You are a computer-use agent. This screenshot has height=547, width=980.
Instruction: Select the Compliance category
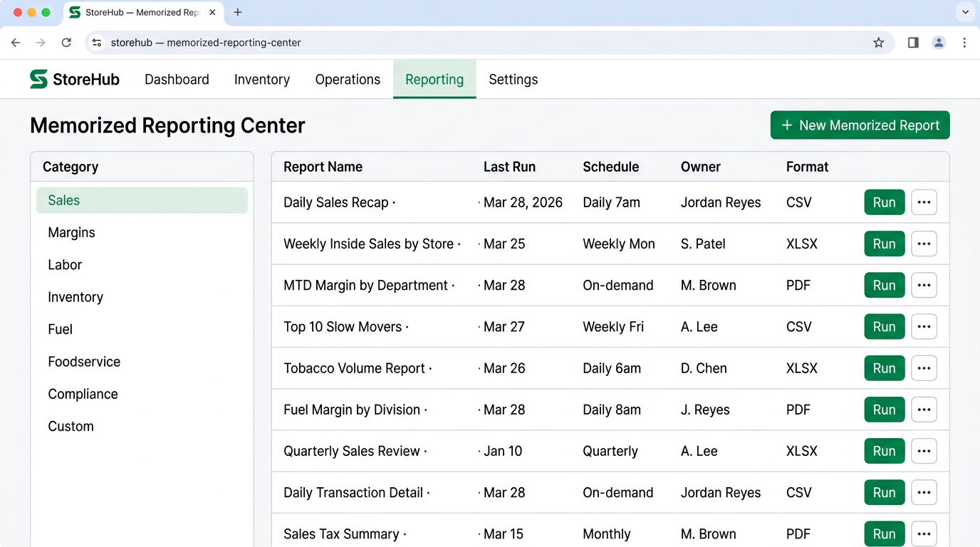click(142, 394)
